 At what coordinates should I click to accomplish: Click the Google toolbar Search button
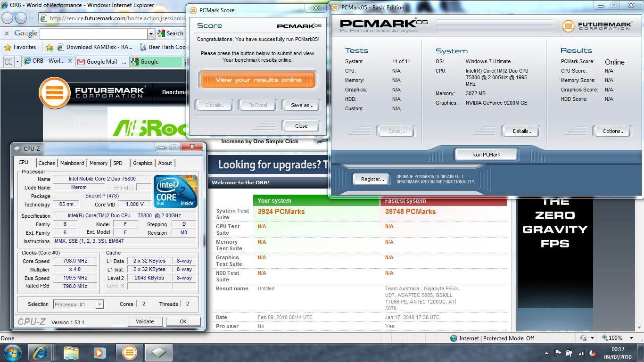click(x=170, y=33)
